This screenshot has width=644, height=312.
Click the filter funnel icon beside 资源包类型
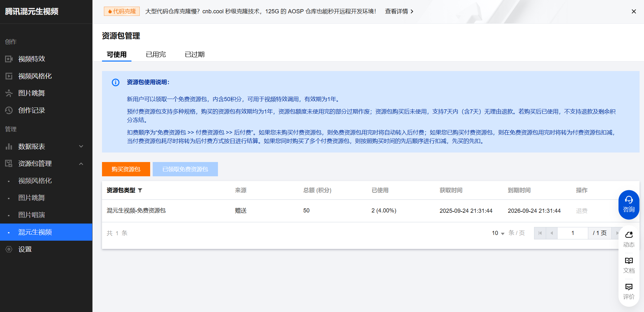pos(140,190)
